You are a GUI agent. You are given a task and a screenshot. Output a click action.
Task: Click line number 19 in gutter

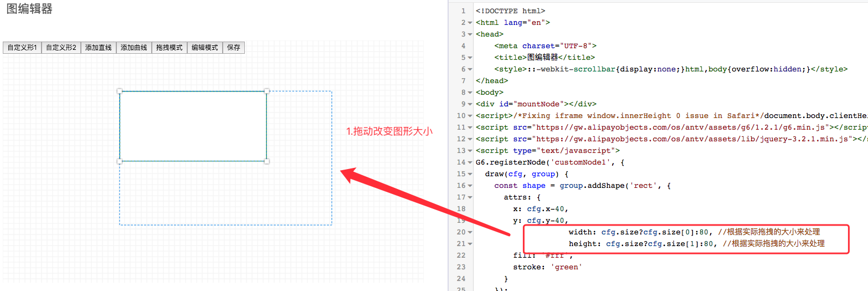pyautogui.click(x=461, y=221)
